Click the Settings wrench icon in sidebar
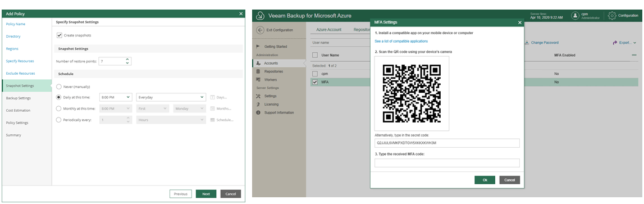The width and height of the screenshot is (644, 204). [258, 96]
